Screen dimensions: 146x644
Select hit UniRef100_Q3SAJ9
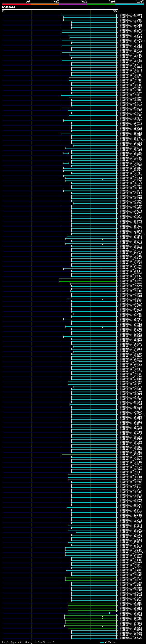click(x=131, y=364)
